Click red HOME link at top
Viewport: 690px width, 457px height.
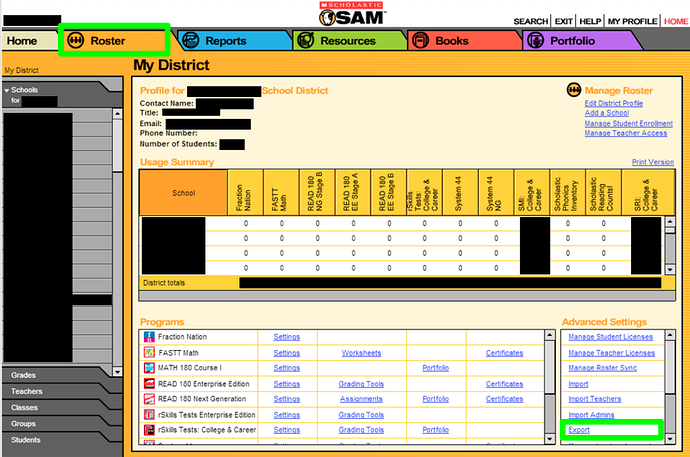click(676, 21)
